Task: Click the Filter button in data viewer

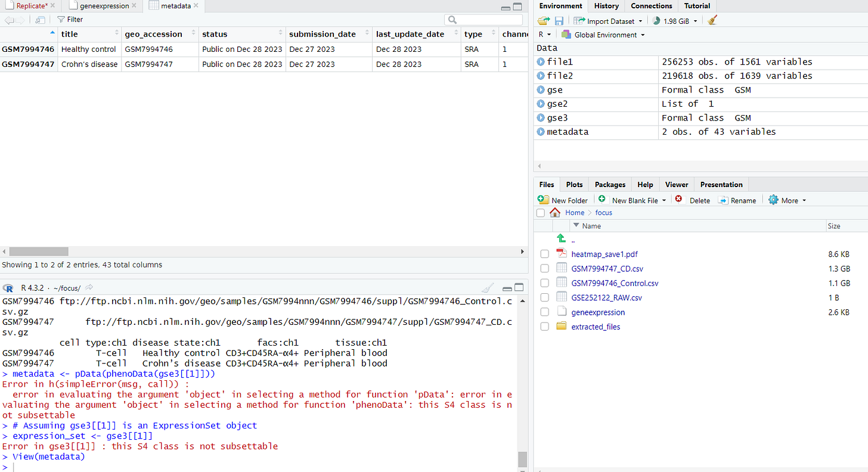Action: pos(70,20)
